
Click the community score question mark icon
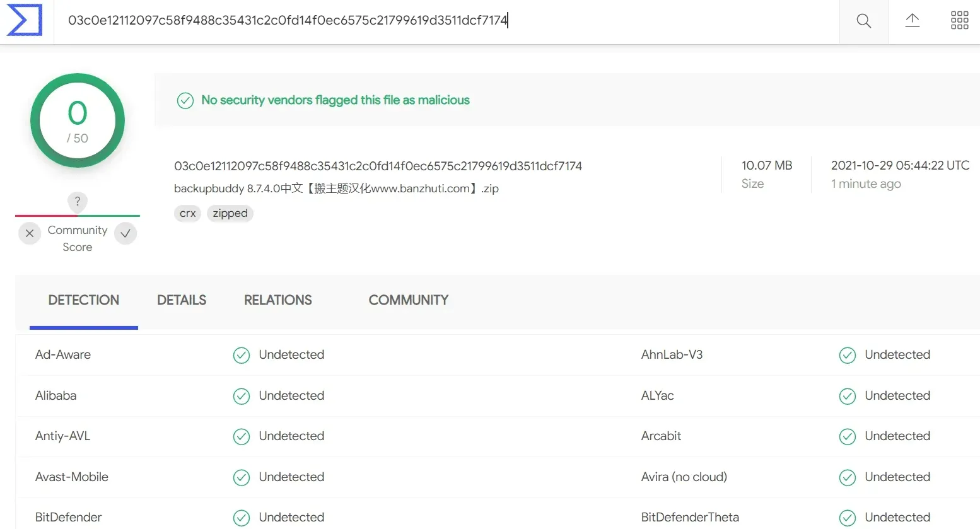[x=78, y=202]
